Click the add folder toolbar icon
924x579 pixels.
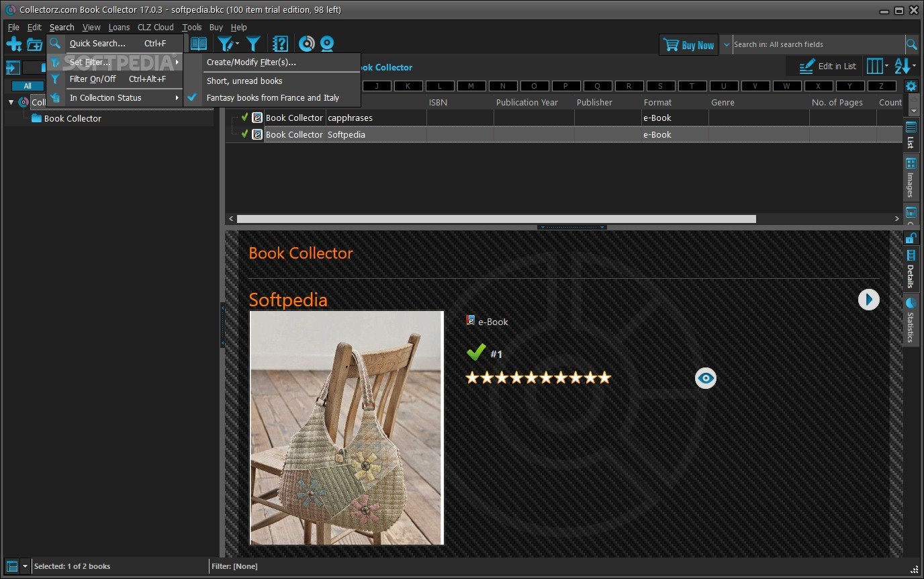pos(34,45)
